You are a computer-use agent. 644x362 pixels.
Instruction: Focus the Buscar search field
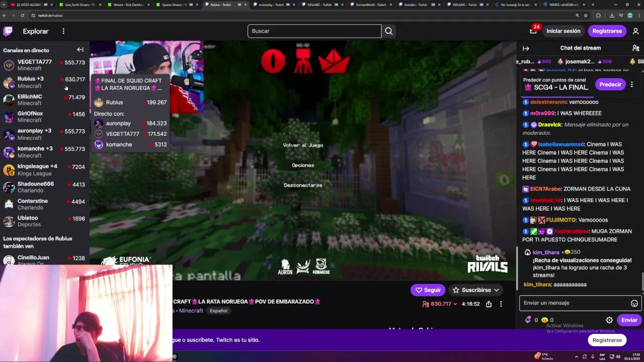tap(314, 31)
